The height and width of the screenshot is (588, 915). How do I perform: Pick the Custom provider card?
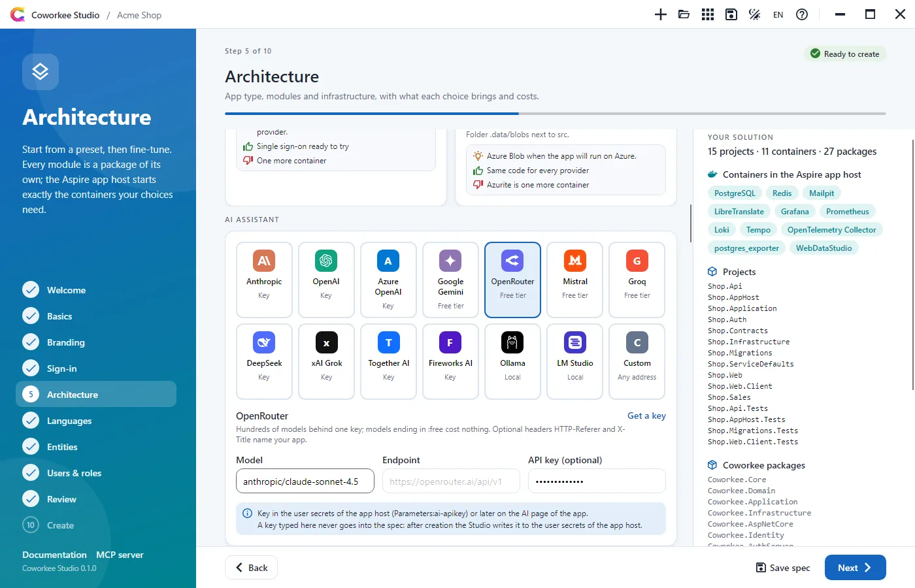tap(637, 361)
